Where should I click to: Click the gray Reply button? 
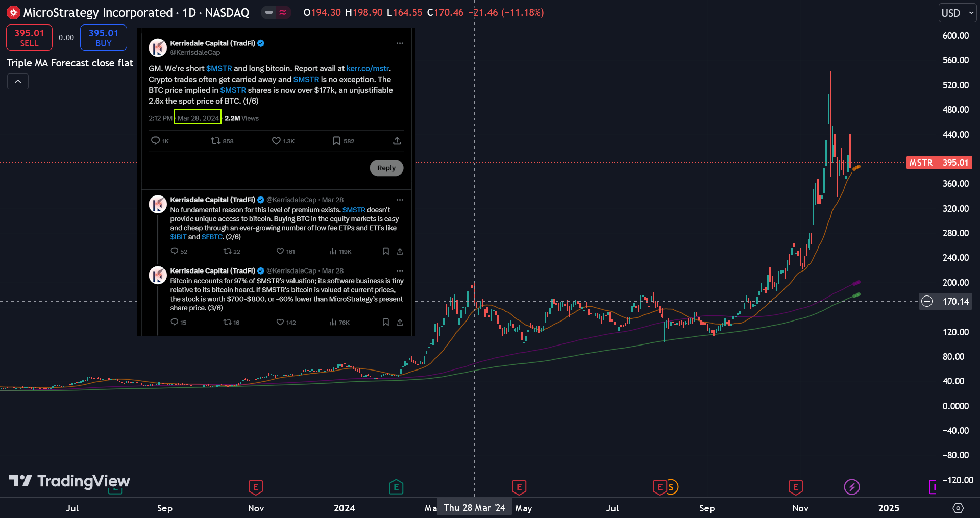(386, 168)
